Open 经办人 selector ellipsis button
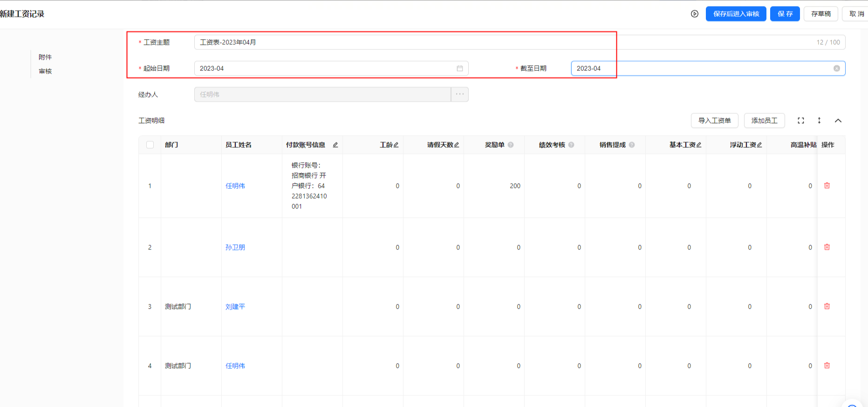The height and width of the screenshot is (407, 868). [x=460, y=94]
